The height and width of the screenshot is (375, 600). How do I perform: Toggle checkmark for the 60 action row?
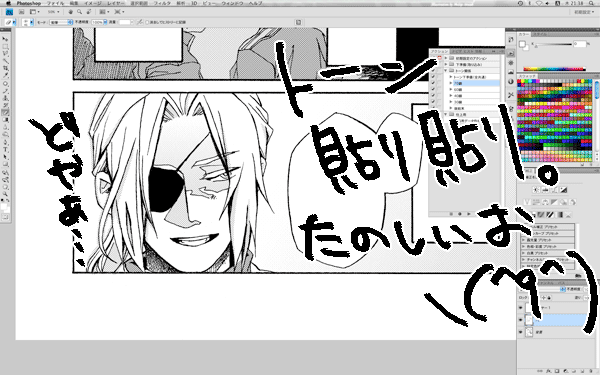tap(433, 89)
